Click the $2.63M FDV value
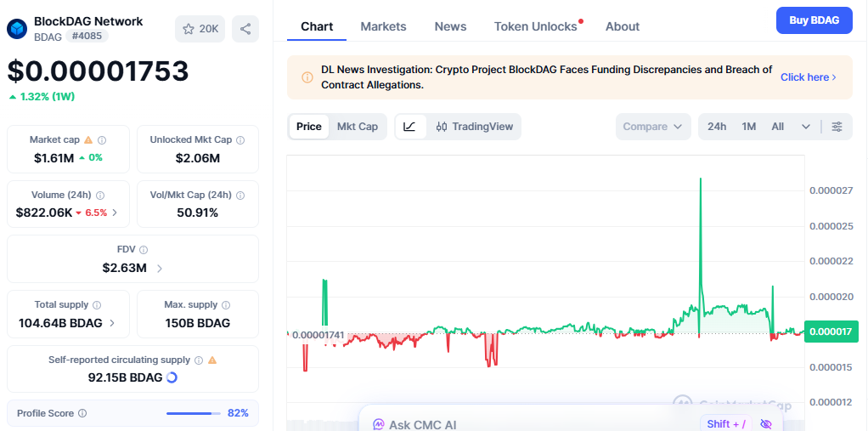Image resolution: width=868 pixels, height=431 pixels. [x=125, y=268]
